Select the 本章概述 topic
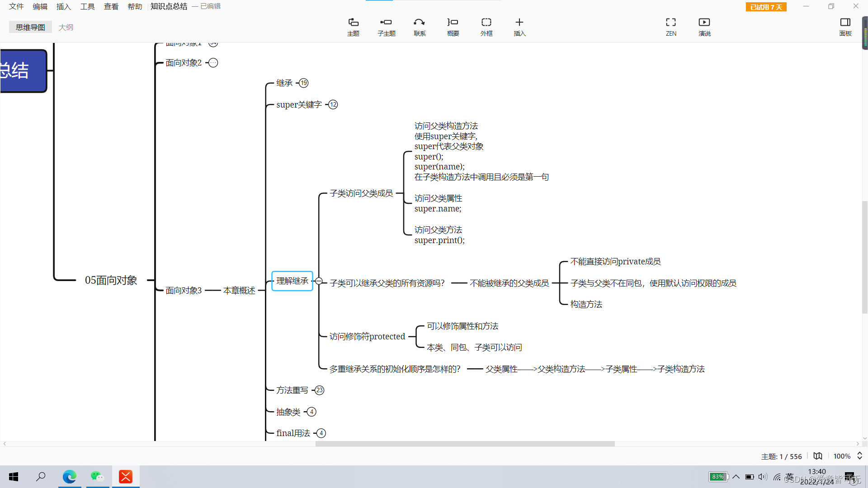Image resolution: width=868 pixels, height=488 pixels. pyautogui.click(x=239, y=290)
